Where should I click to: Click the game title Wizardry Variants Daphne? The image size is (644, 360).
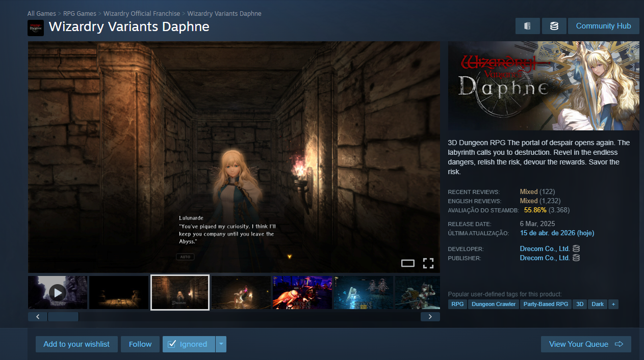click(x=129, y=27)
